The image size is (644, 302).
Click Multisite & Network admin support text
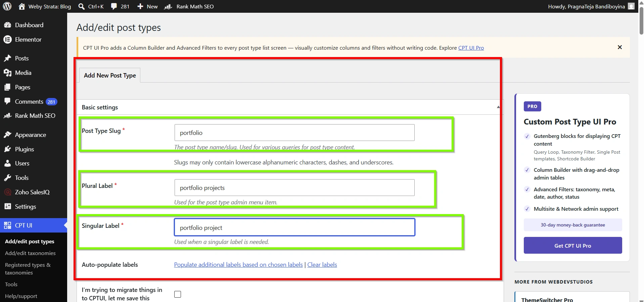[x=576, y=209]
